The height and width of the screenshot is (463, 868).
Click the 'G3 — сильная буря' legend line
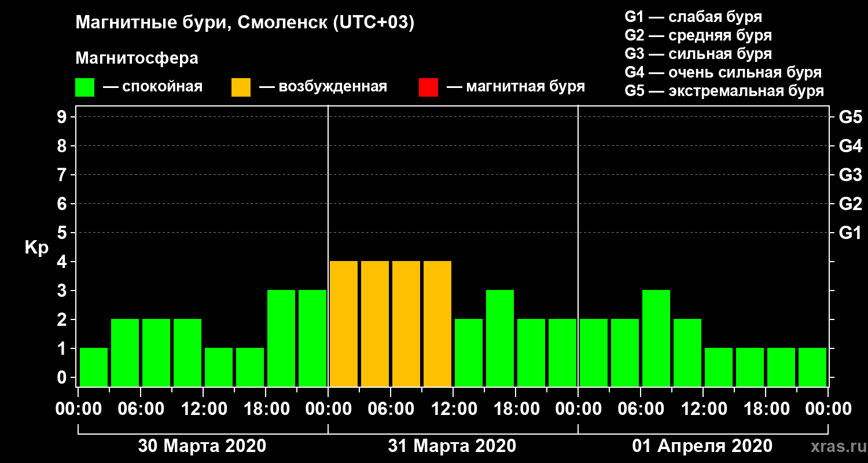point(698,54)
